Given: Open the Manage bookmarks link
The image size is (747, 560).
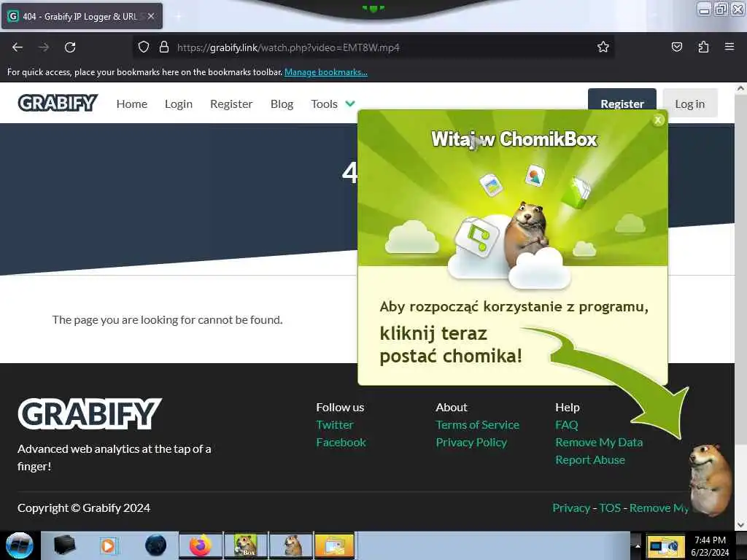Looking at the screenshot, I should 326,72.
